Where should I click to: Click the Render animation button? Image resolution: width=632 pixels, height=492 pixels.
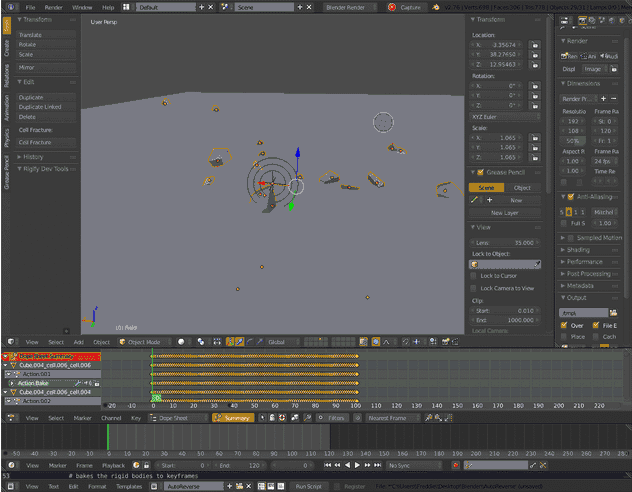(x=588, y=56)
